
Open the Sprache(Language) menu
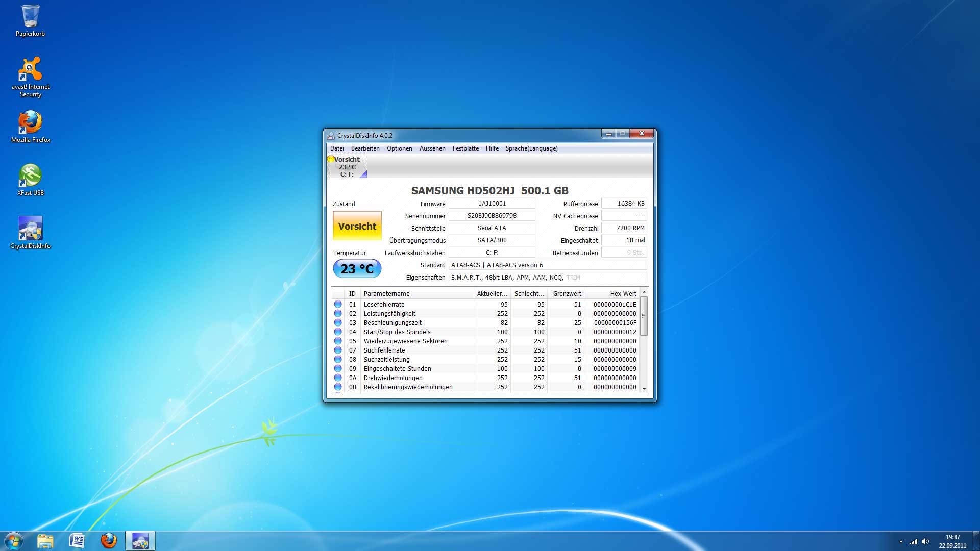531,148
